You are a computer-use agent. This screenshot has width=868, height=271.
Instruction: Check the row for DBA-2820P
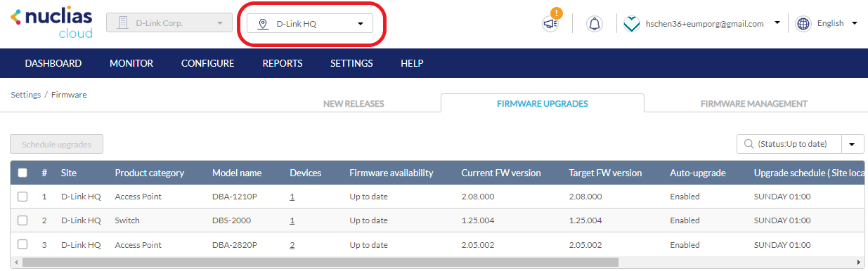coord(22,244)
